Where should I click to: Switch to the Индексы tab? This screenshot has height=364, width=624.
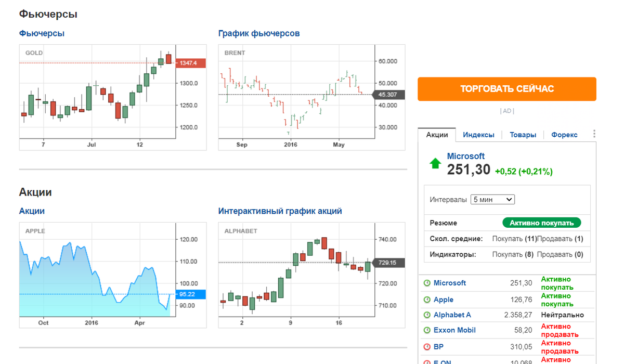pyautogui.click(x=478, y=135)
